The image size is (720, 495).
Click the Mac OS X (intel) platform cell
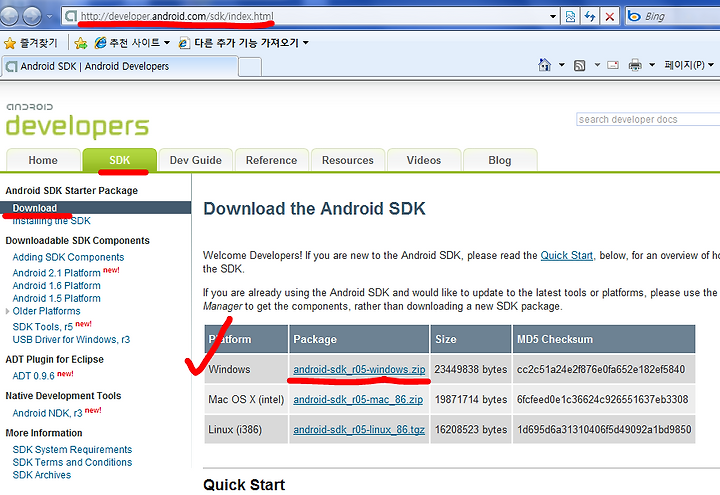(x=246, y=399)
